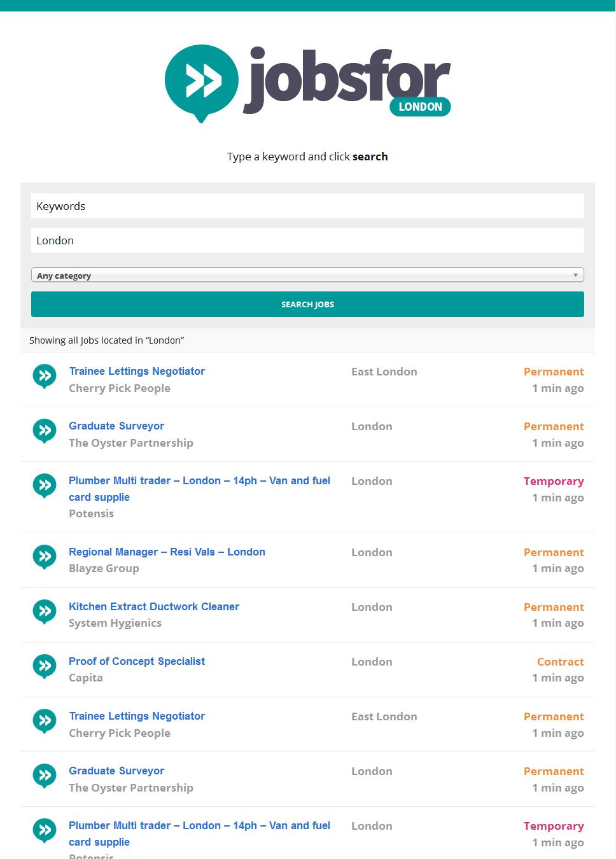
Task: Open the Proof of Concept Specialist listing
Action: point(137,662)
